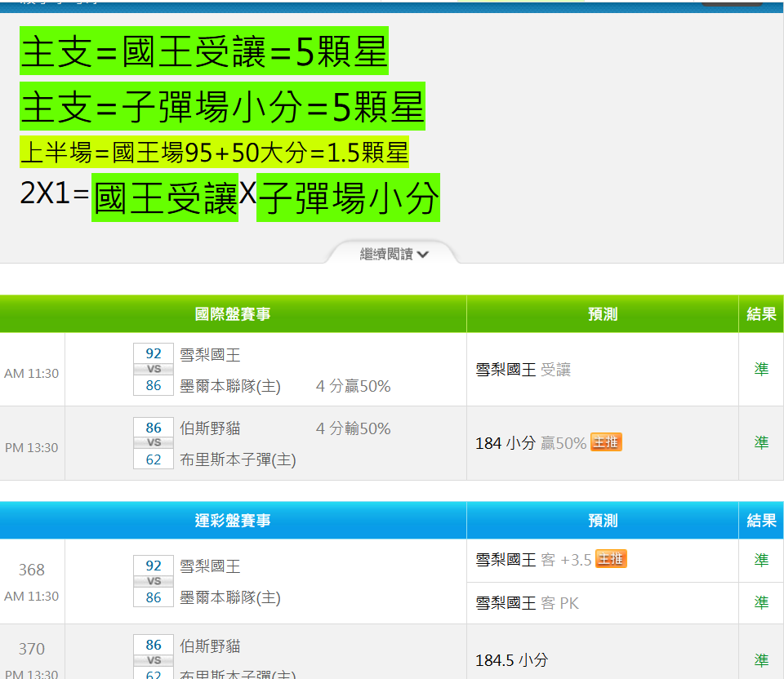The image size is (784, 679).
Task: Expand the 繼續閱讀 continue reading toggle
Action: (394, 254)
